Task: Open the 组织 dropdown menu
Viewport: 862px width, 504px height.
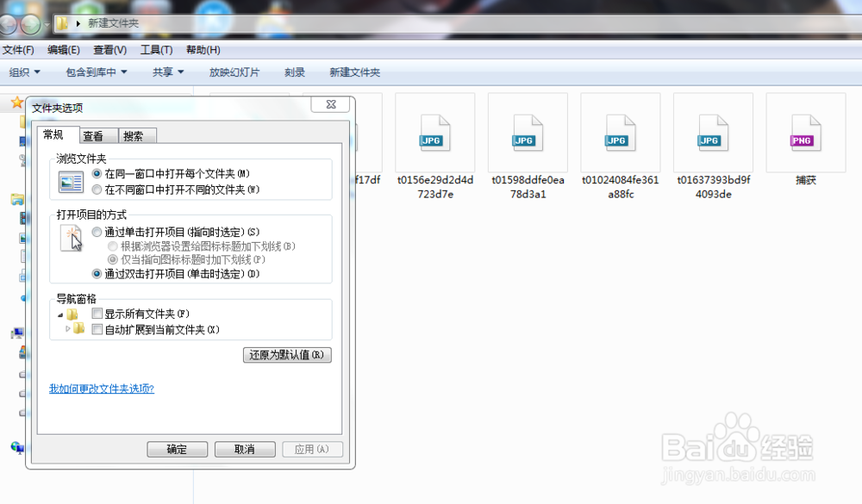Action: 23,72
